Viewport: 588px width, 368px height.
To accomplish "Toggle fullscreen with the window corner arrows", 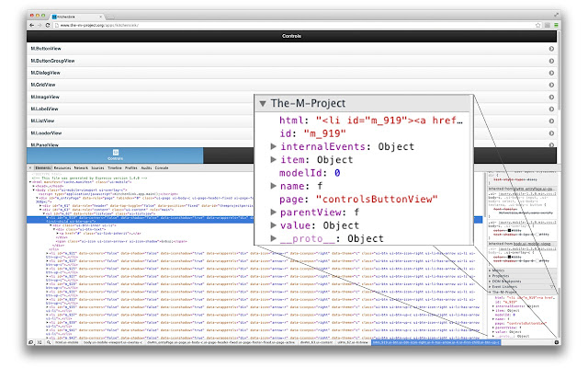I will (556, 15).
